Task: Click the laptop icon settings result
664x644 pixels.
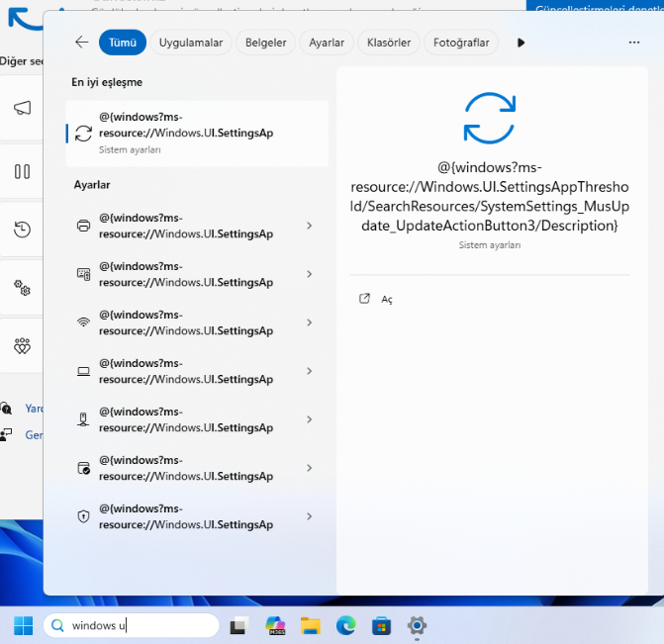Action: [x=83, y=371]
